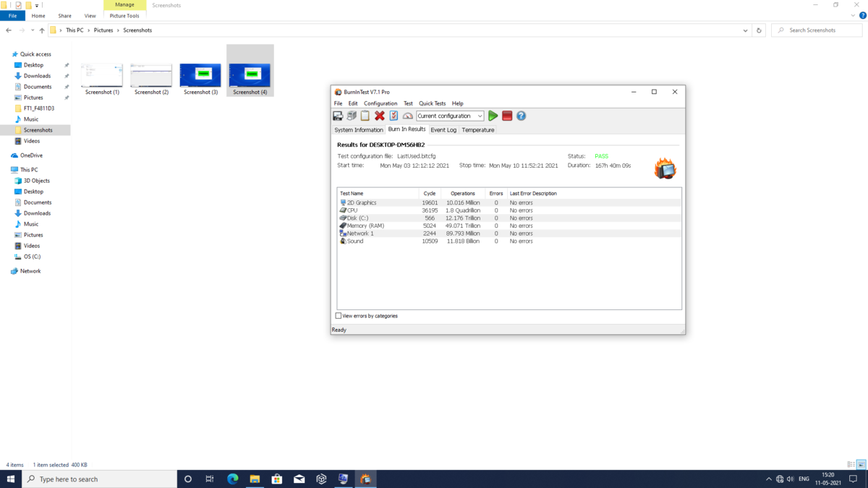Click the save results icon in BurnInTest

coord(338,116)
